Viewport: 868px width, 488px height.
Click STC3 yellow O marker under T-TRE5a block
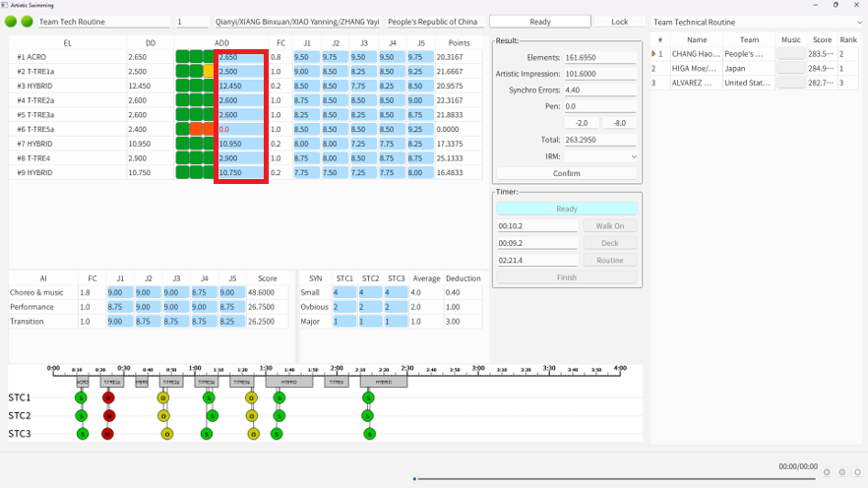point(254,434)
